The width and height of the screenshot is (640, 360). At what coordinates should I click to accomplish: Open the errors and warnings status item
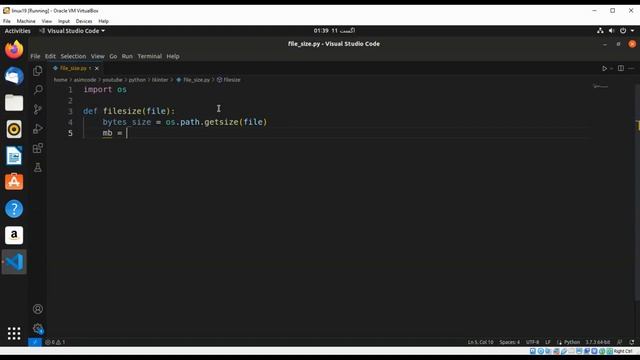(55, 342)
